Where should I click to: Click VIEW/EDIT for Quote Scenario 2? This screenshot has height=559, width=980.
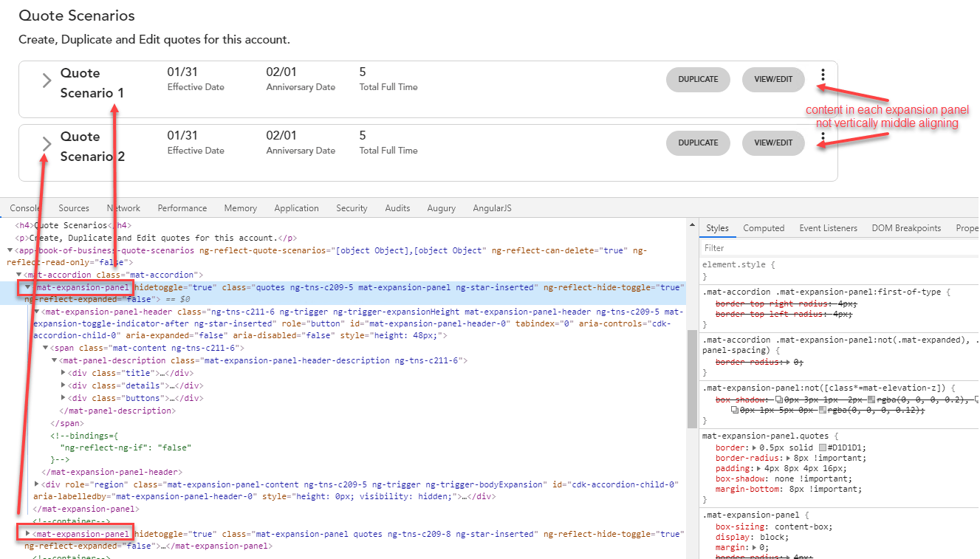772,143
